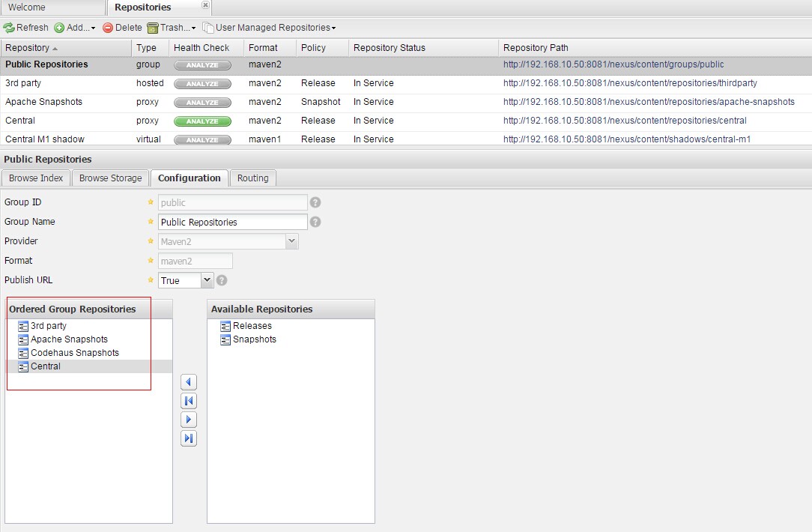The image size is (812, 532).
Task: Click the Health Check column header
Action: point(206,48)
